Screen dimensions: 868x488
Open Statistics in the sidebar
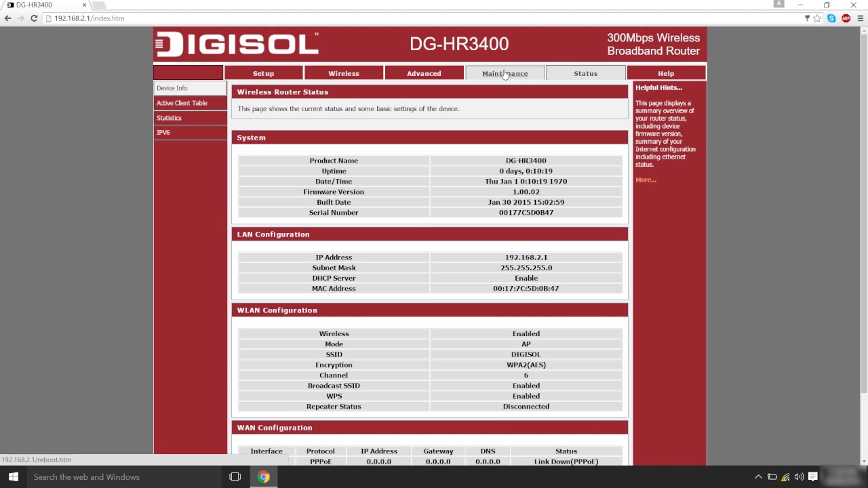pyautogui.click(x=191, y=118)
